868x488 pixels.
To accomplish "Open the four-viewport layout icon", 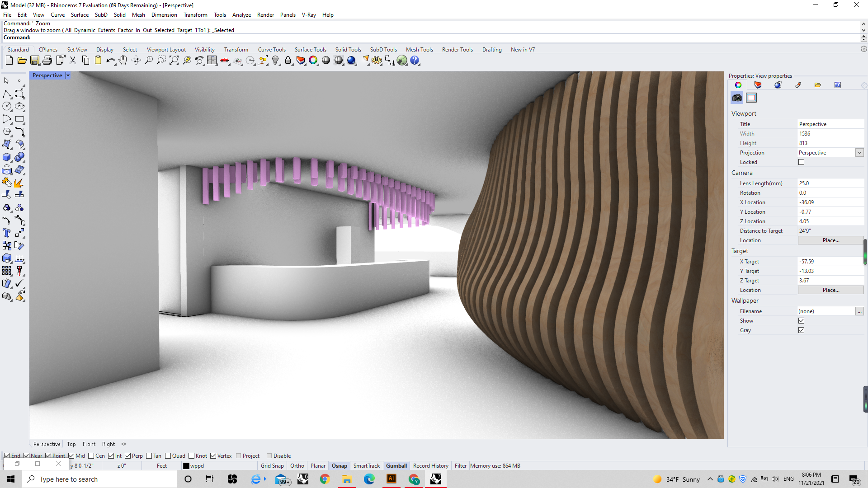I will click(x=212, y=61).
